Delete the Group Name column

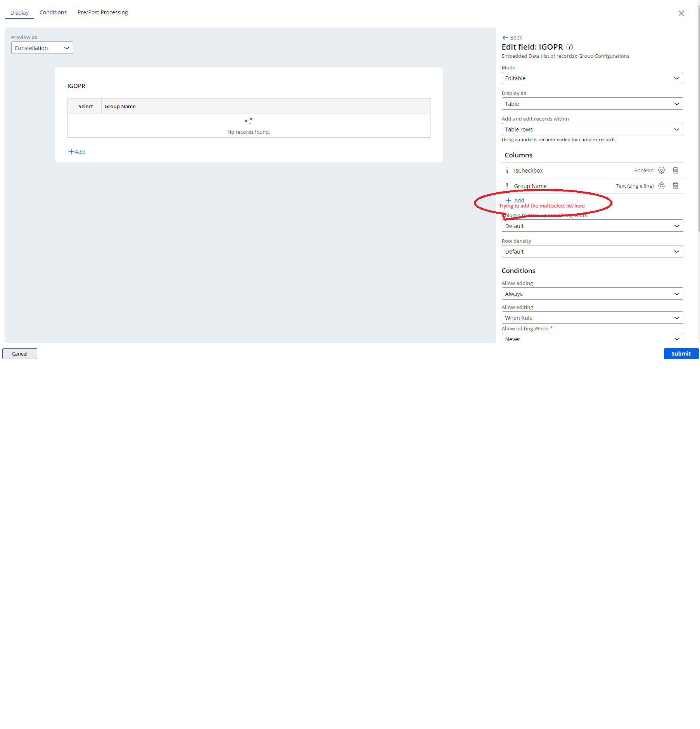click(676, 186)
